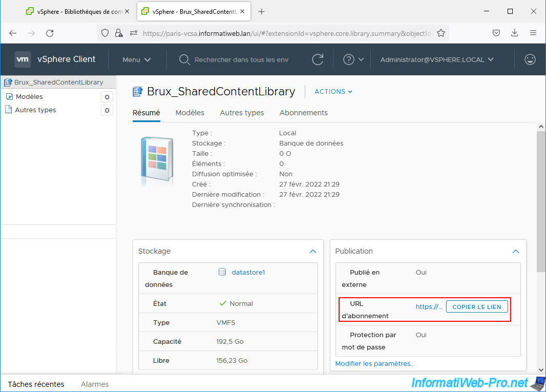Screen dimensions: 546x392
Task: Click the Modèles count badge
Action: (107, 97)
